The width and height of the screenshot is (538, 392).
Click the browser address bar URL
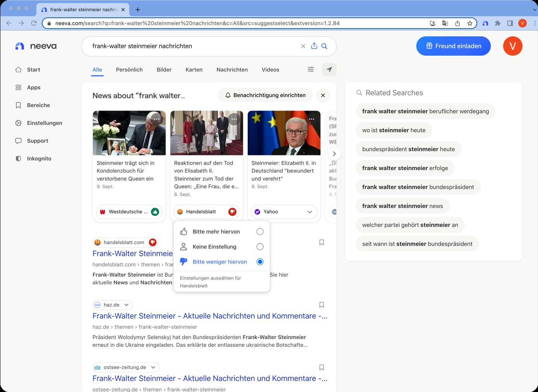pyautogui.click(x=197, y=23)
